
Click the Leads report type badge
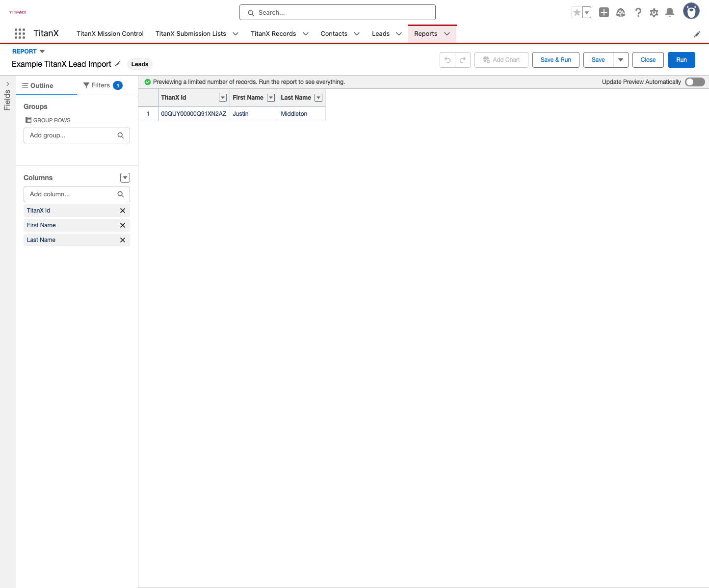(140, 64)
